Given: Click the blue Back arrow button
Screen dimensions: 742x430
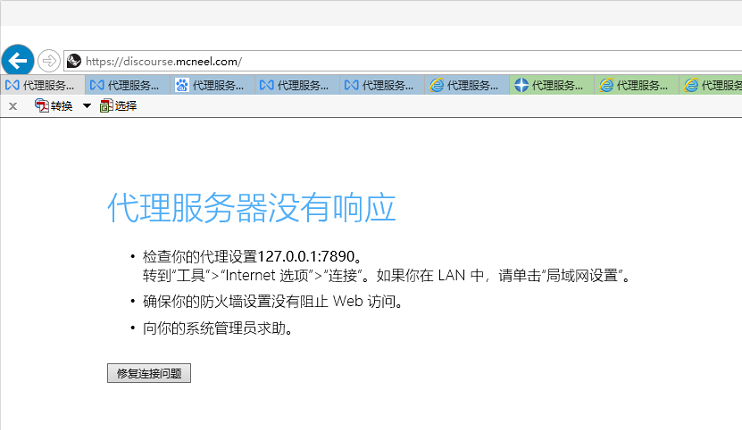Looking at the screenshot, I should point(18,60).
